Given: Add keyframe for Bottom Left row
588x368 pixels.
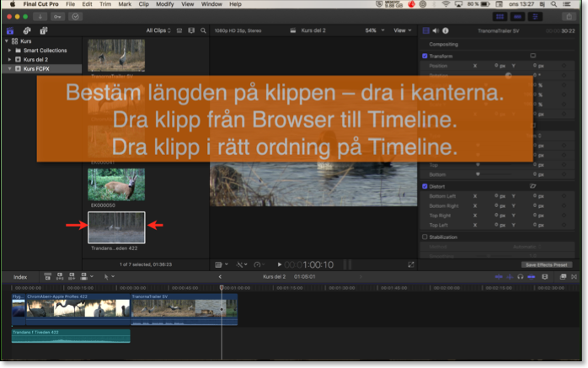Looking at the screenshot, I should click(564, 196).
